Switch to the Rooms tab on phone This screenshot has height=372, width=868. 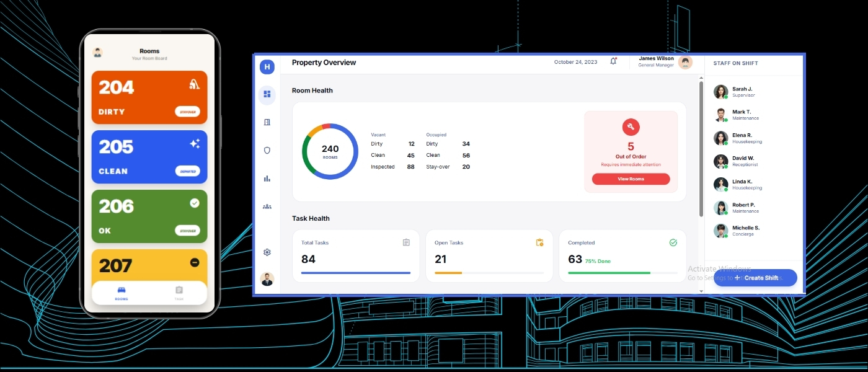pyautogui.click(x=122, y=293)
